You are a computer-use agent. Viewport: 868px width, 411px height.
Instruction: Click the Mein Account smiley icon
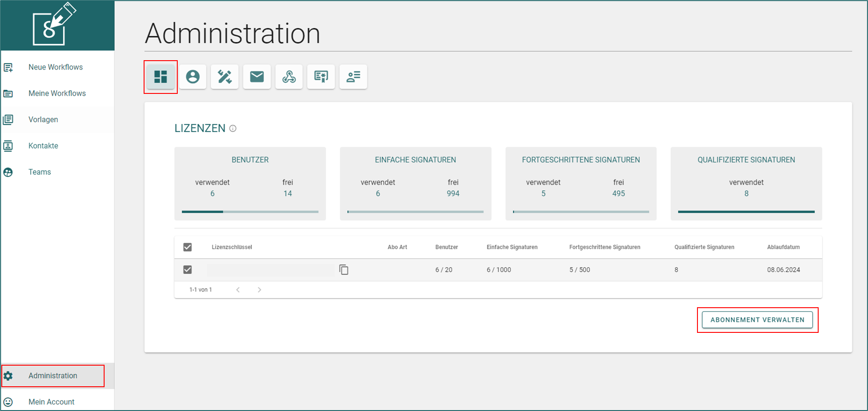point(8,402)
